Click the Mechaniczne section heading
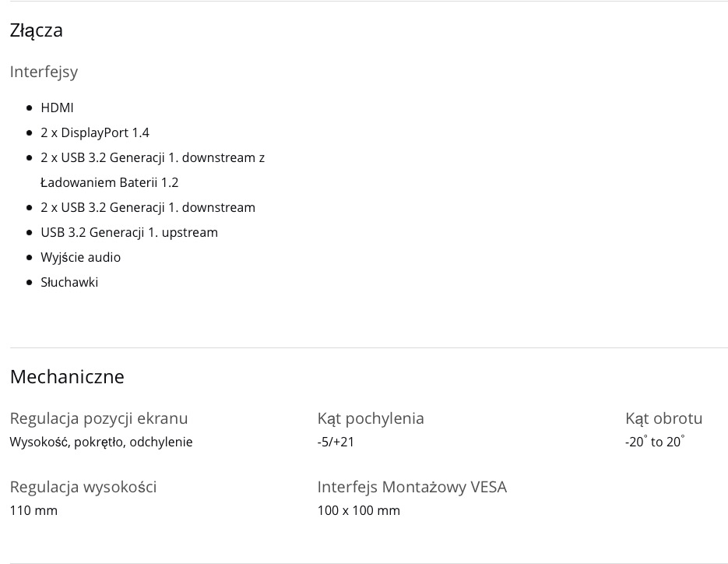 (67, 377)
